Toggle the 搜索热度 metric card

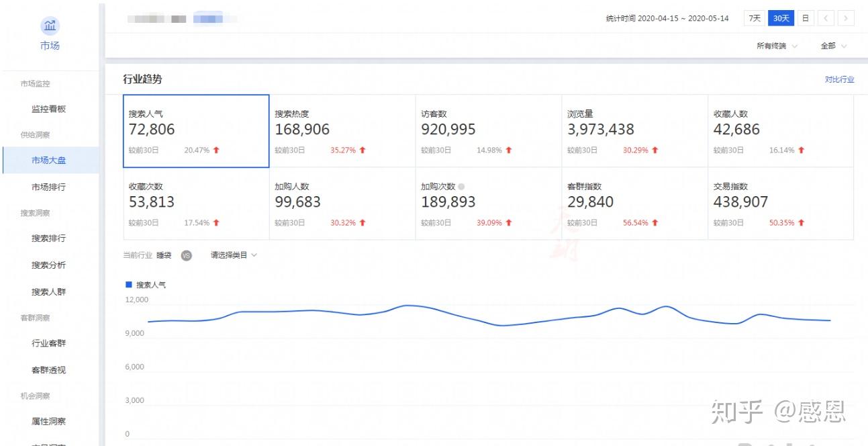click(x=342, y=131)
